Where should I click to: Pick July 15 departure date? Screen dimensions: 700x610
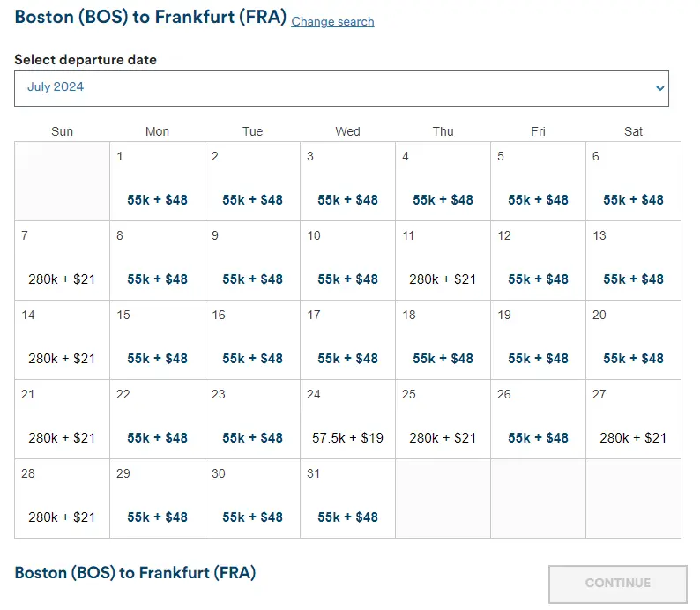(x=157, y=340)
